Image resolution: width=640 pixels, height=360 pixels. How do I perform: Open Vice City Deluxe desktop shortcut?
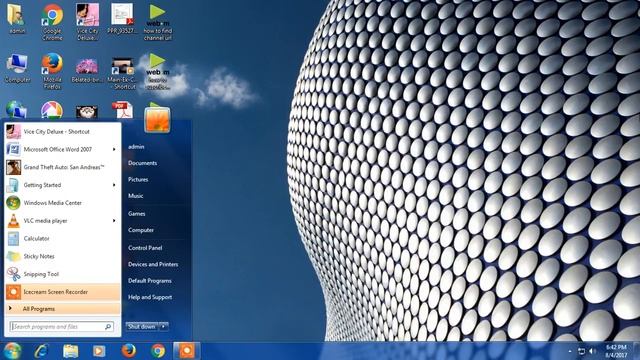click(87, 22)
